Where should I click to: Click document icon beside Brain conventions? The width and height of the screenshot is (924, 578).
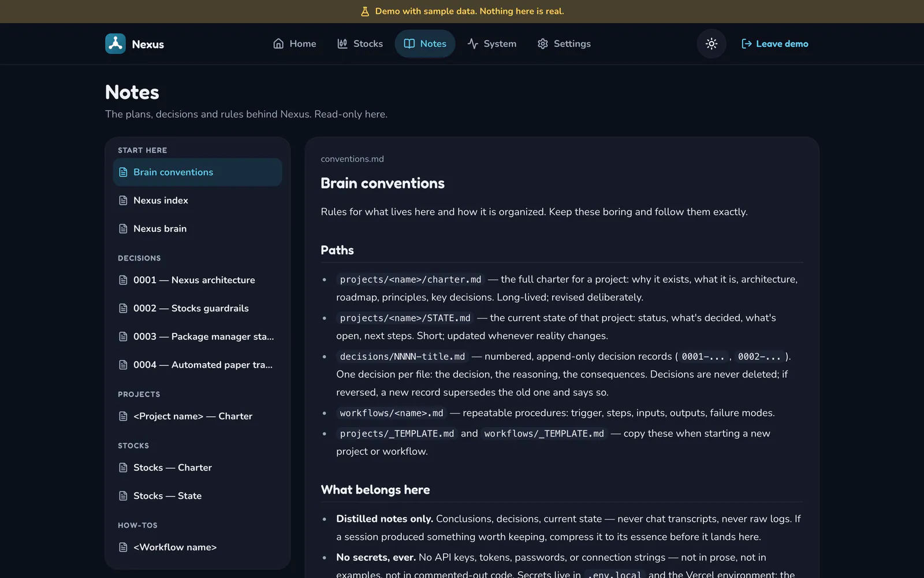(x=123, y=172)
